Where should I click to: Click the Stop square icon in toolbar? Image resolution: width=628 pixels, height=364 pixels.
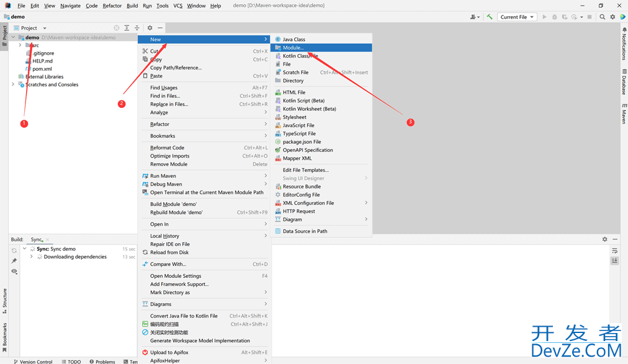click(590, 17)
